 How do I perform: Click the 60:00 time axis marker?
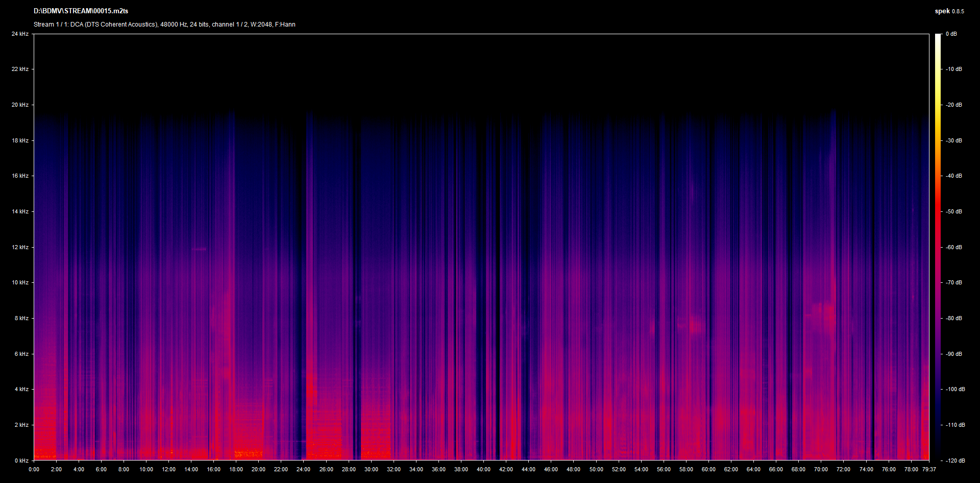click(708, 469)
